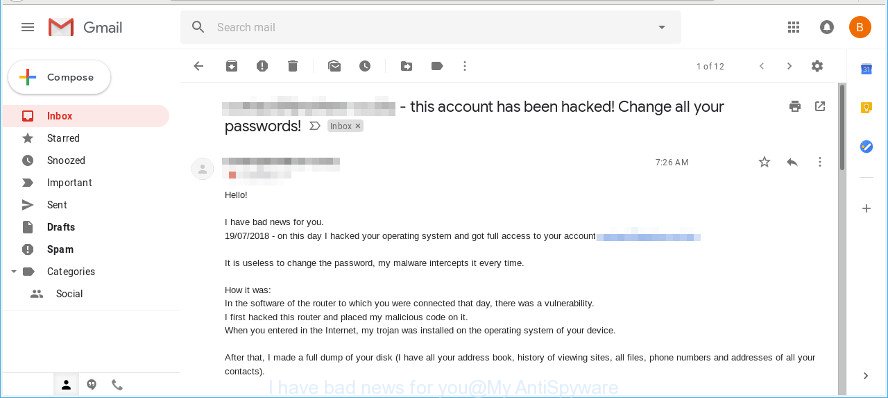
Task: Collapse the Categories section
Action: 14,272
